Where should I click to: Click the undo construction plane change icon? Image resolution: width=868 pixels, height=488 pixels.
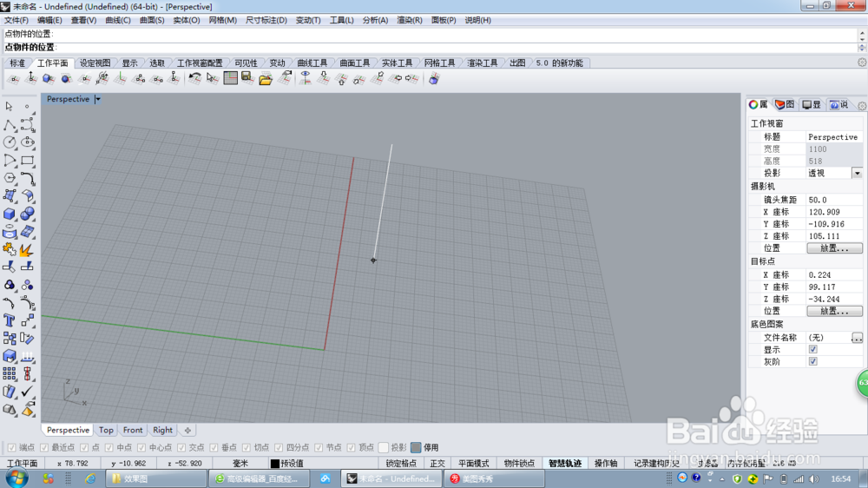tap(194, 79)
